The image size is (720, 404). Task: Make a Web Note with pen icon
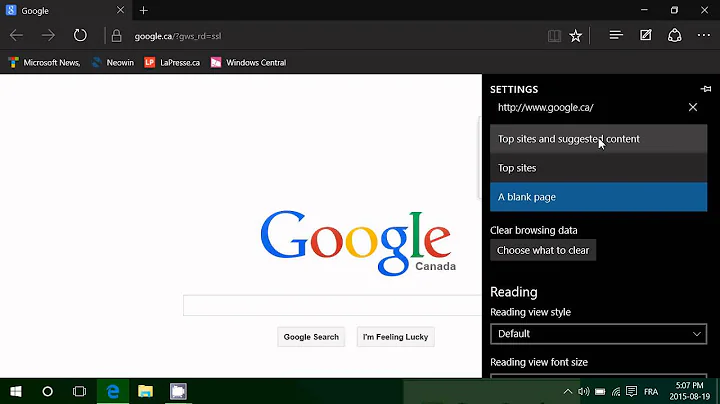point(646,35)
